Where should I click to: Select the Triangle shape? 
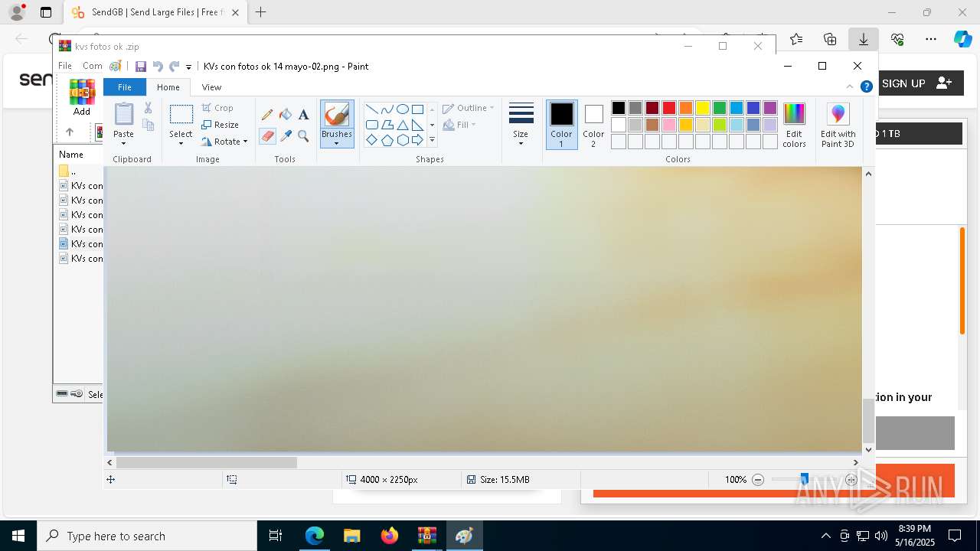(x=403, y=125)
